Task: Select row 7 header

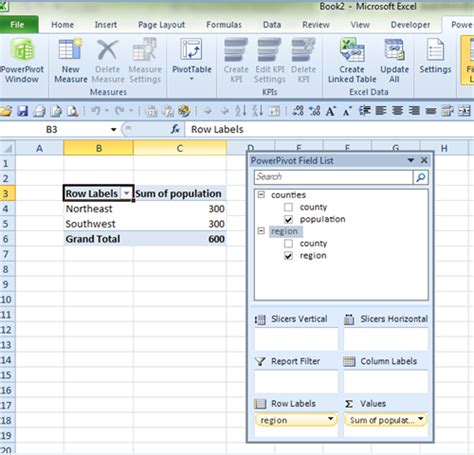Action: [x=7, y=254]
